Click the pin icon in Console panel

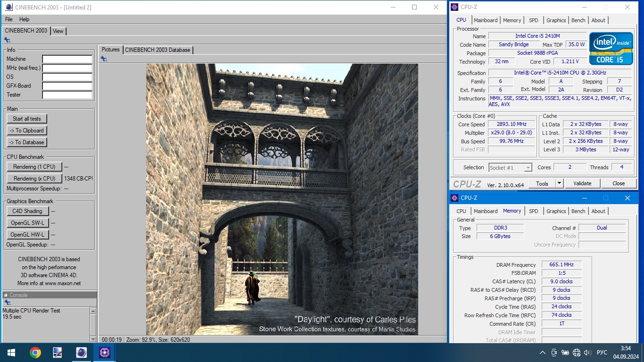point(7,303)
